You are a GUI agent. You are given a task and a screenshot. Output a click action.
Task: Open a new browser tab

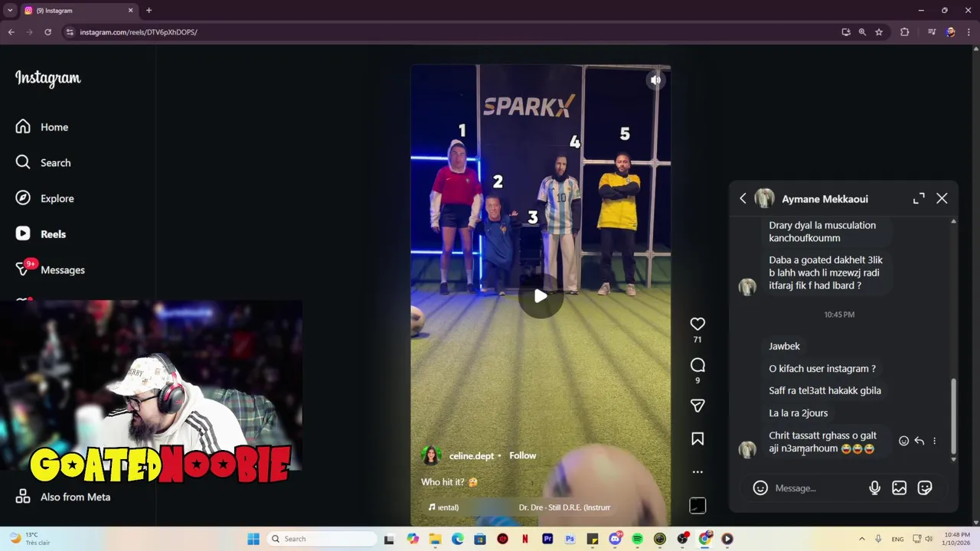[x=149, y=11]
